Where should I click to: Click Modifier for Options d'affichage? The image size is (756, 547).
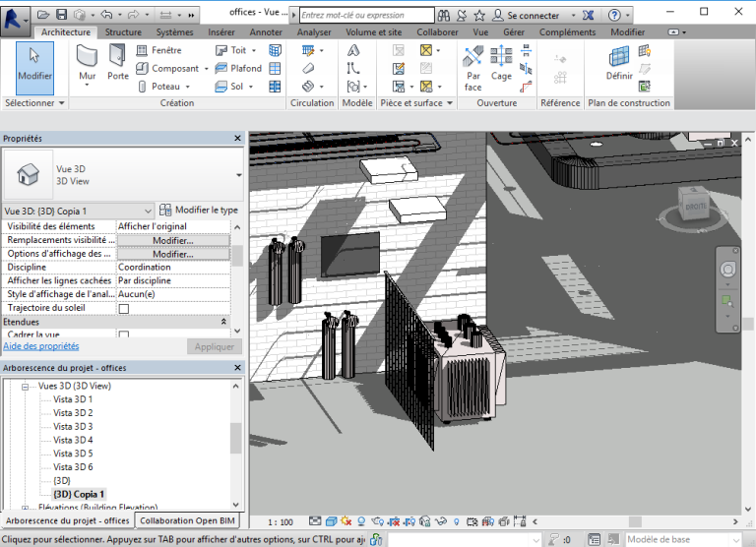(173, 254)
